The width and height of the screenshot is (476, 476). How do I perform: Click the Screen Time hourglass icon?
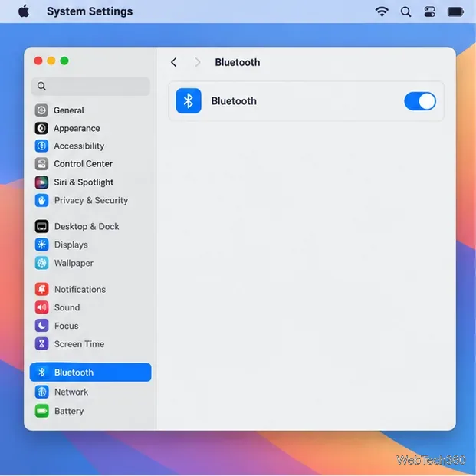click(41, 343)
